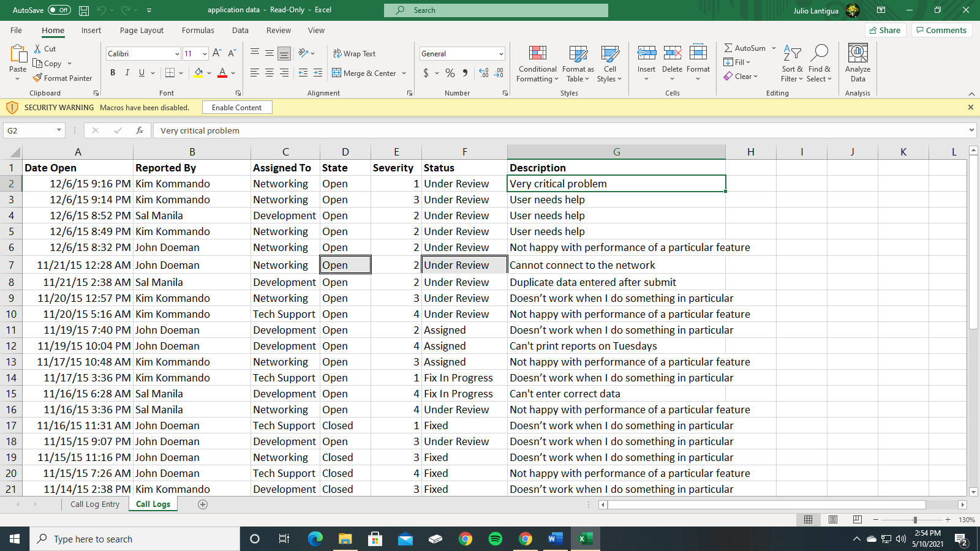Click the Merge & Center icon

pyautogui.click(x=337, y=73)
